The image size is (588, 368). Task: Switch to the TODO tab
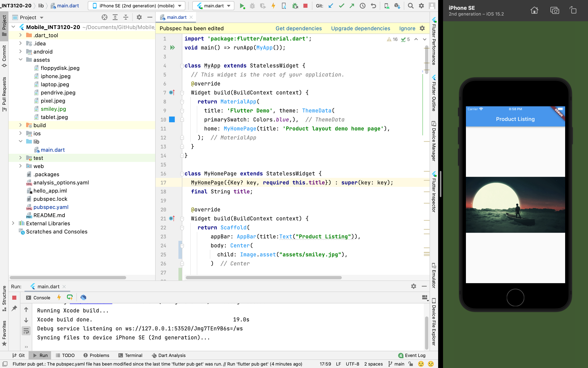pyautogui.click(x=65, y=355)
